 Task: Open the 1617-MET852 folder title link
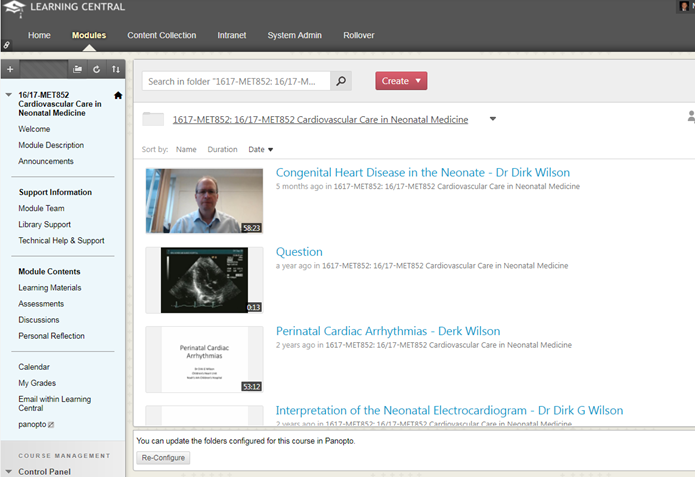click(320, 120)
